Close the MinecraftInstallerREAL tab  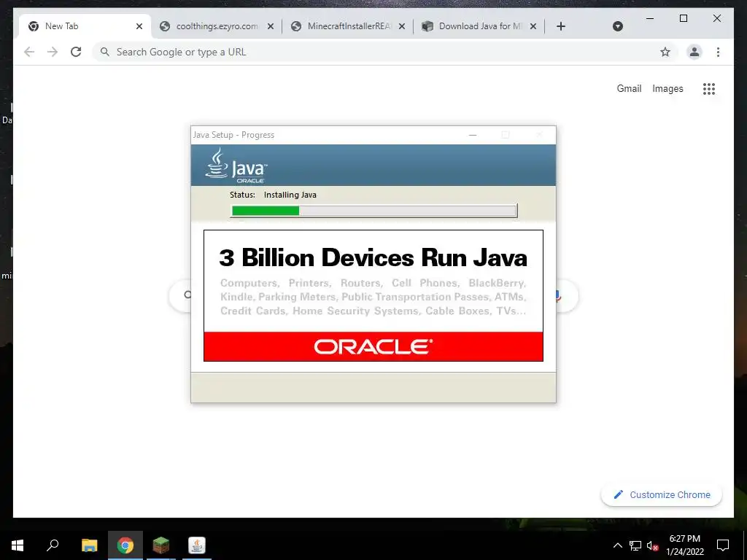402,26
